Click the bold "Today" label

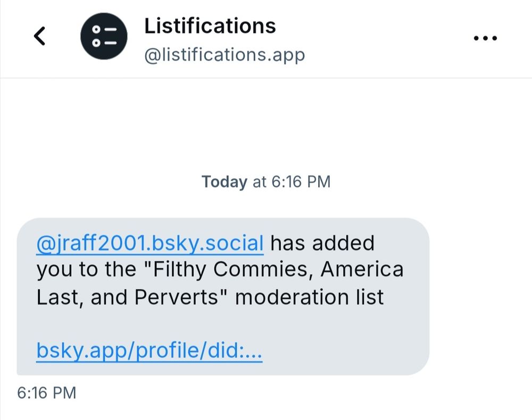tap(224, 182)
